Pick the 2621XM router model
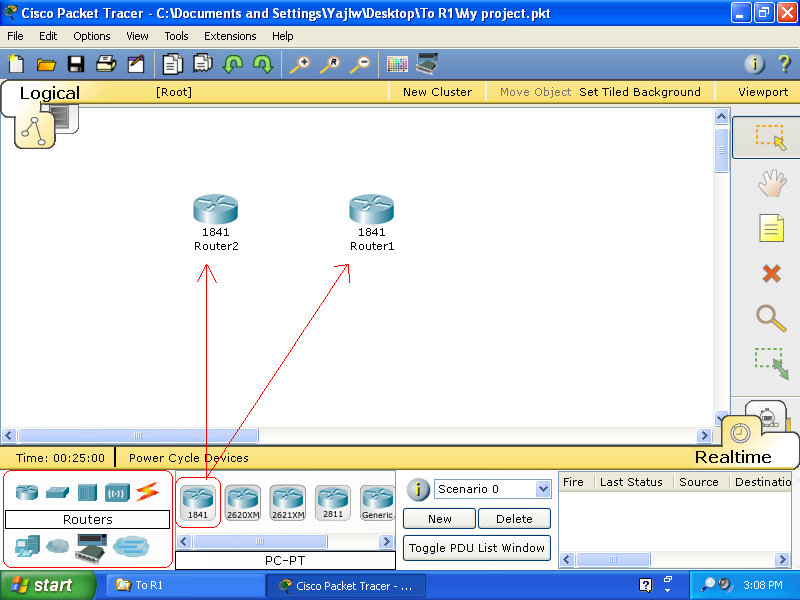The width and height of the screenshot is (800, 600). coord(288,503)
